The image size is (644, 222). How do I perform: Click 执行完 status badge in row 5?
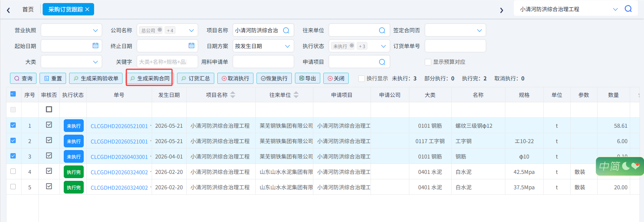[74, 187]
